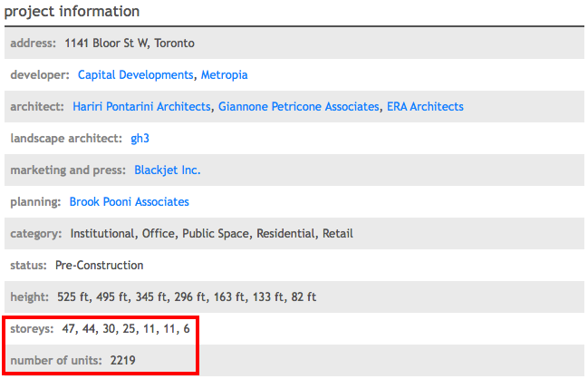The width and height of the screenshot is (588, 379).
Task: Open Giannone Petricone Associates link
Action: click(x=299, y=107)
